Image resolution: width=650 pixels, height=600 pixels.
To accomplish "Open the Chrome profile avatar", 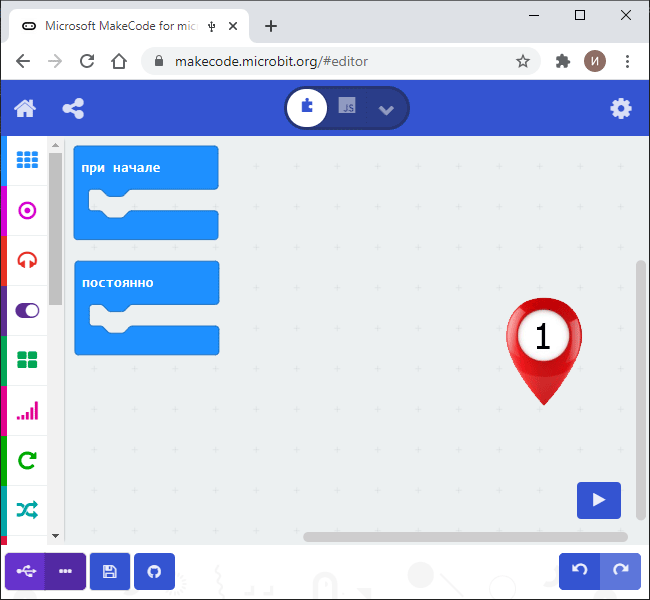I will point(595,61).
